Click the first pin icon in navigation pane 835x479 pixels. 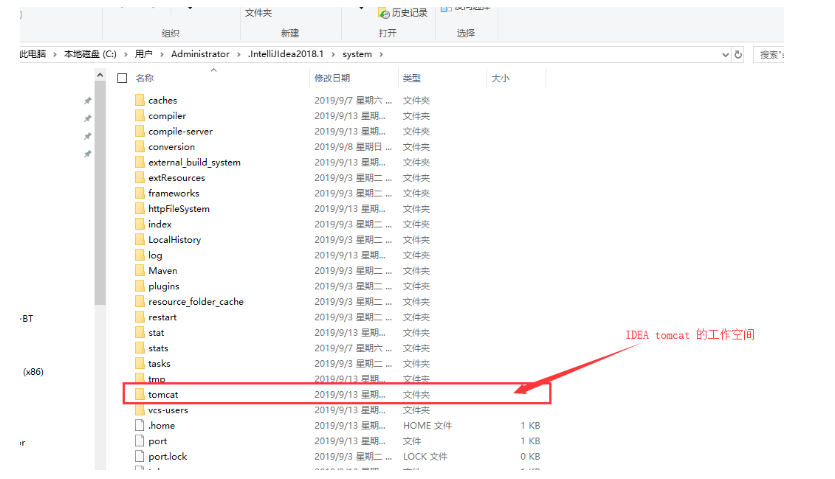coord(87,101)
